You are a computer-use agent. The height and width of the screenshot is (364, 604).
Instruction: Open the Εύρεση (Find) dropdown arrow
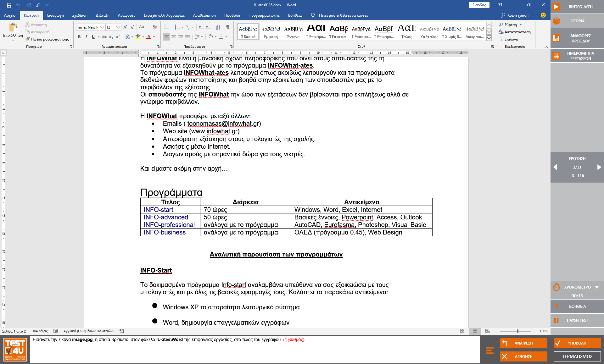521,25
